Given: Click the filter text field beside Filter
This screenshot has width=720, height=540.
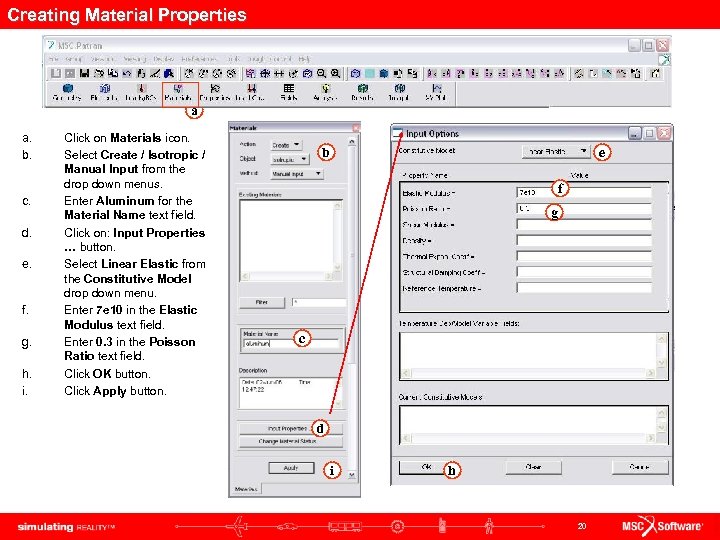Looking at the screenshot, I should pos(319,302).
